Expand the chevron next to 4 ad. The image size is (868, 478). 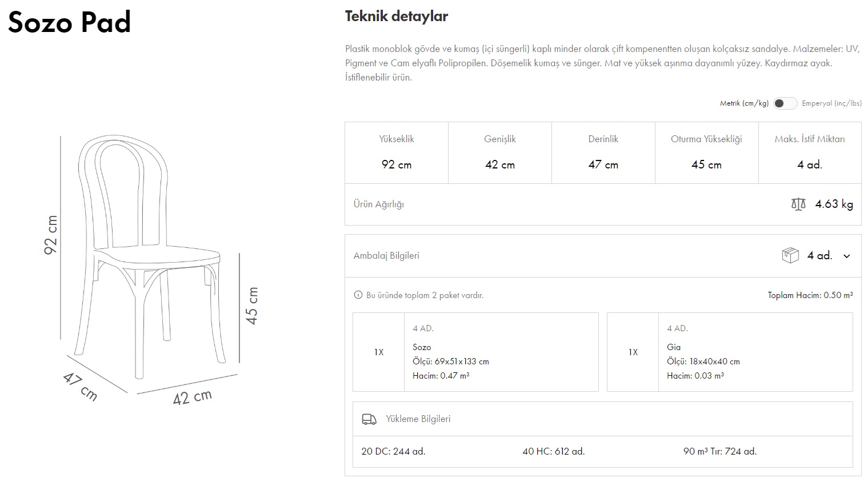tap(847, 256)
